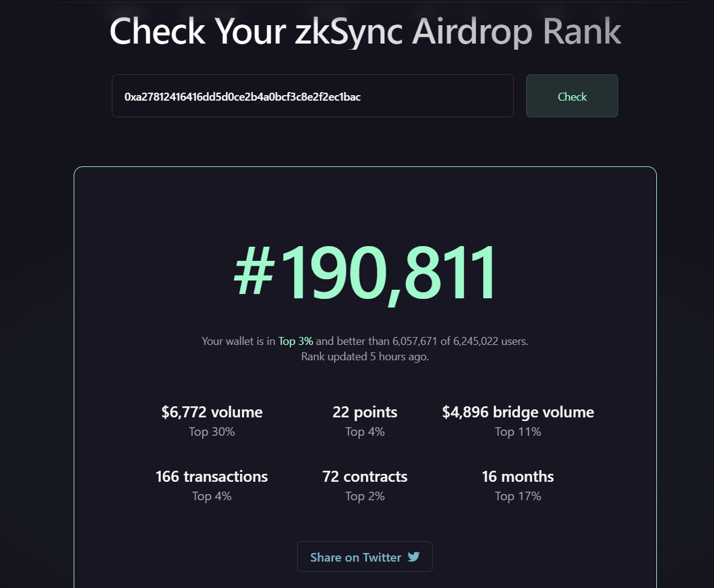Click the '166 transactions' stat

(212, 476)
